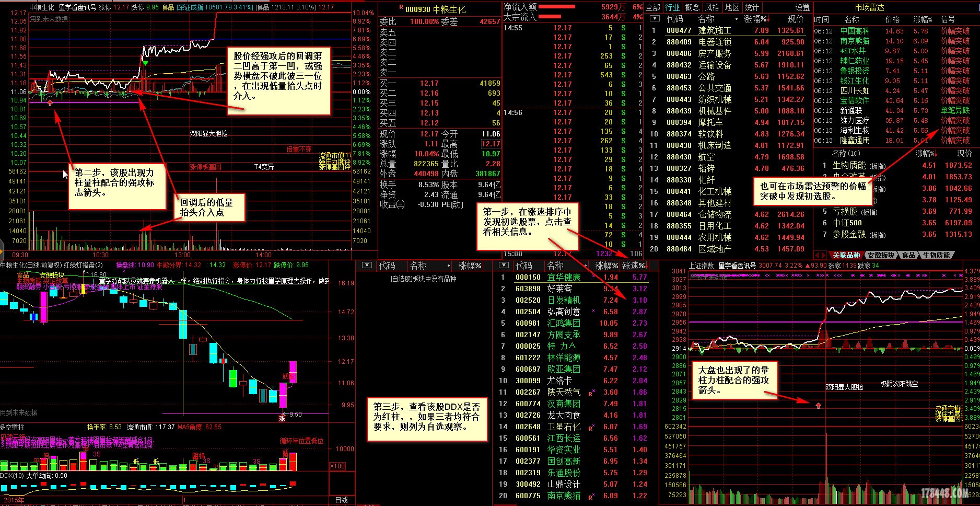Image resolution: width=980 pixels, height=506 pixels.
Task: Open the dropdown menu of the industry sector list
Action: (654, 19)
